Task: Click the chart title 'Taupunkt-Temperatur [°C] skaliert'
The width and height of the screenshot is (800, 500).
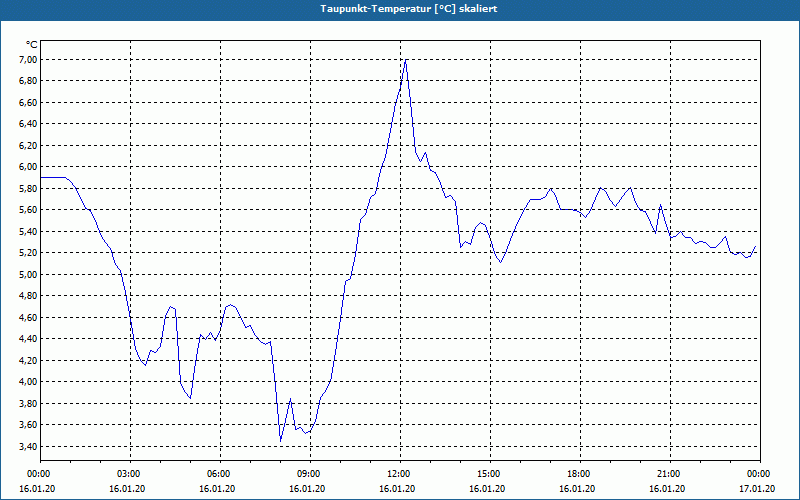Action: (409, 9)
